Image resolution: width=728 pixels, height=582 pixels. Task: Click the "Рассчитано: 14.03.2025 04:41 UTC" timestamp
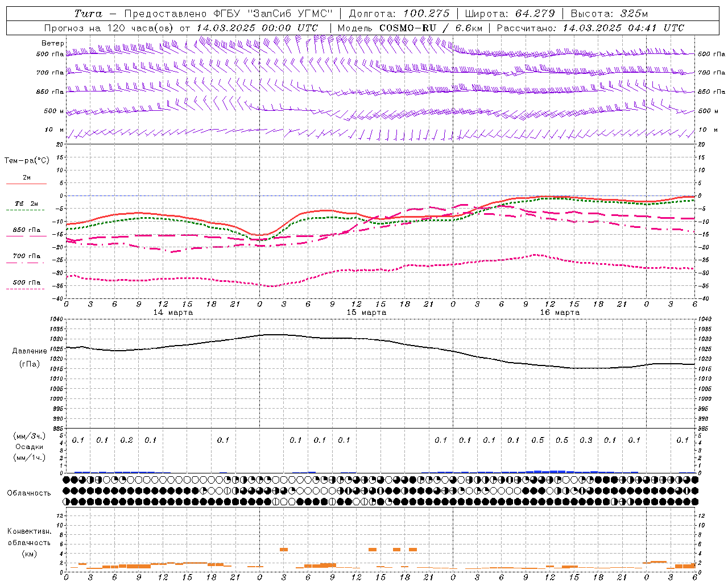pos(590,28)
